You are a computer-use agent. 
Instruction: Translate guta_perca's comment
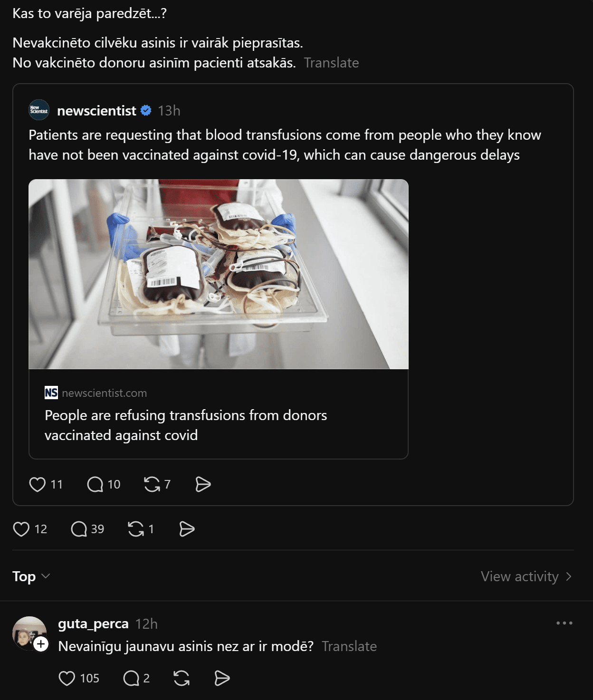(x=349, y=646)
